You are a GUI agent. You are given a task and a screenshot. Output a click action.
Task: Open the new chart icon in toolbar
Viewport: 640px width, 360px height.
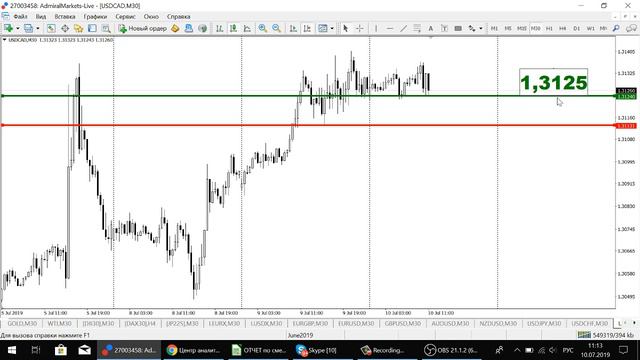[8, 28]
